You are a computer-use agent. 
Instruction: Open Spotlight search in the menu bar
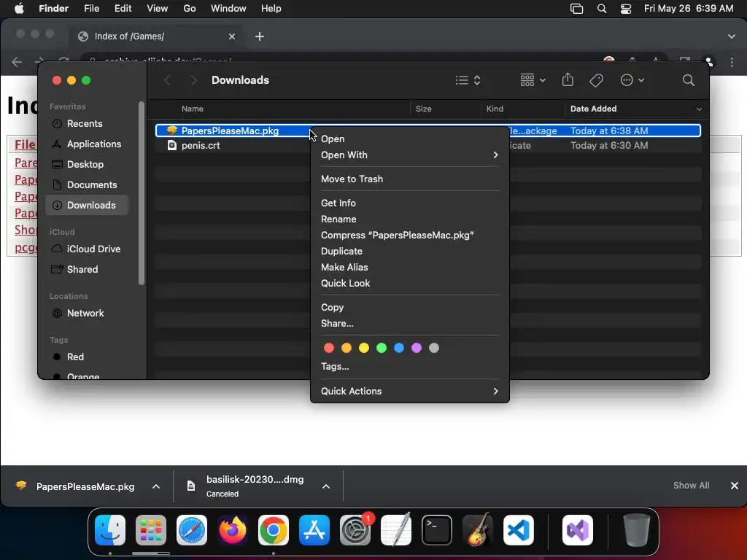pos(602,9)
